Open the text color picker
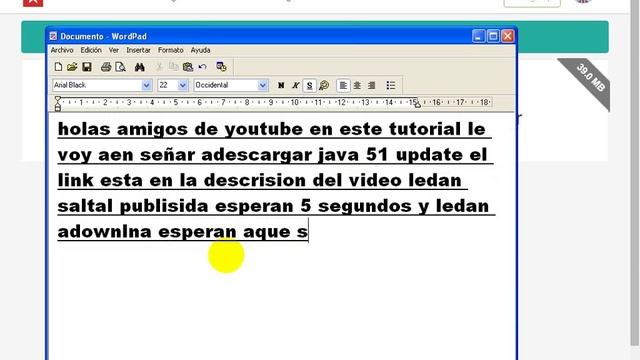Screen dimensions: 640x360 tap(324, 85)
